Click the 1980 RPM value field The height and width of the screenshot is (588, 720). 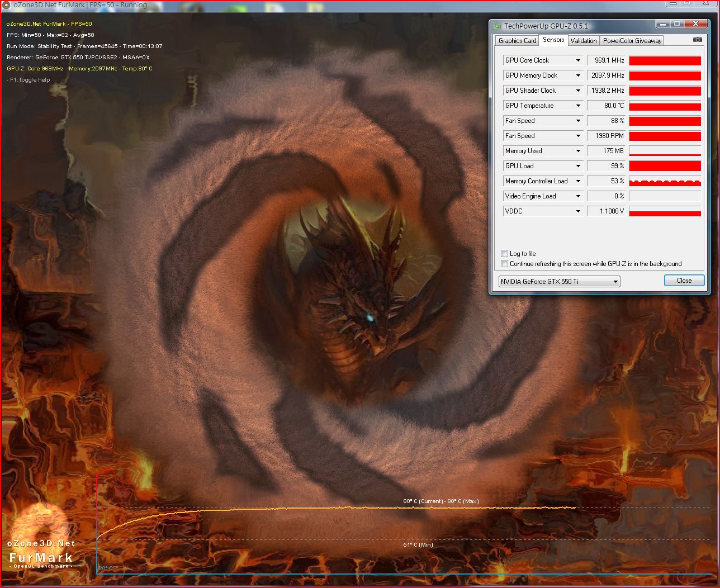(607, 136)
